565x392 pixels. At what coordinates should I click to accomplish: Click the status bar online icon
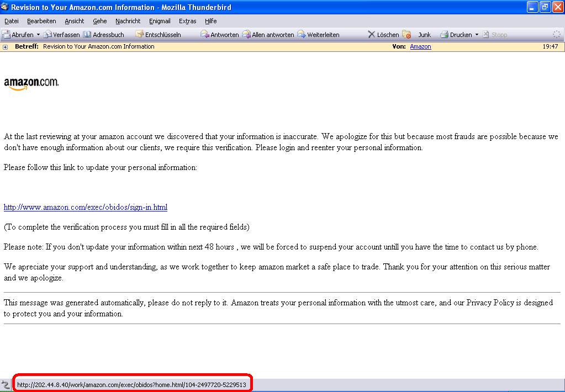click(6, 384)
